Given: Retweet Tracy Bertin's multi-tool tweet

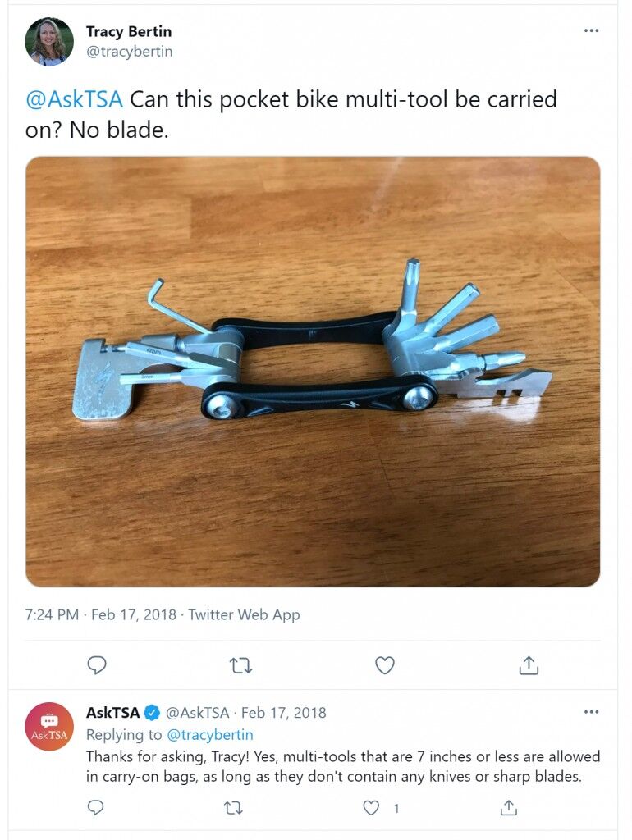Looking at the screenshot, I should point(240,666).
